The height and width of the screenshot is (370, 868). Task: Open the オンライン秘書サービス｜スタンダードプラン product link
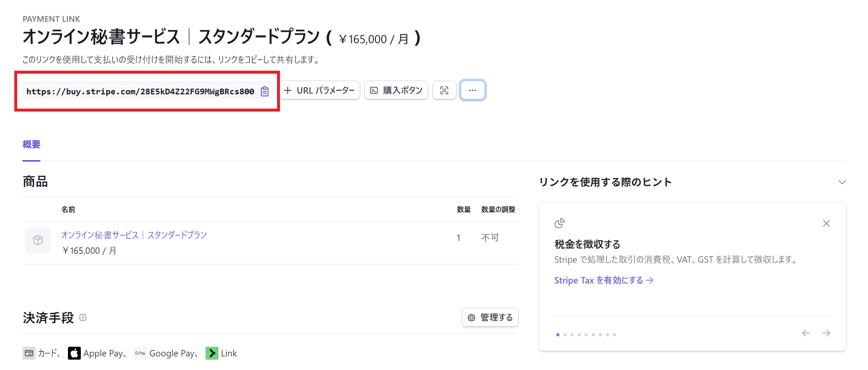point(134,235)
